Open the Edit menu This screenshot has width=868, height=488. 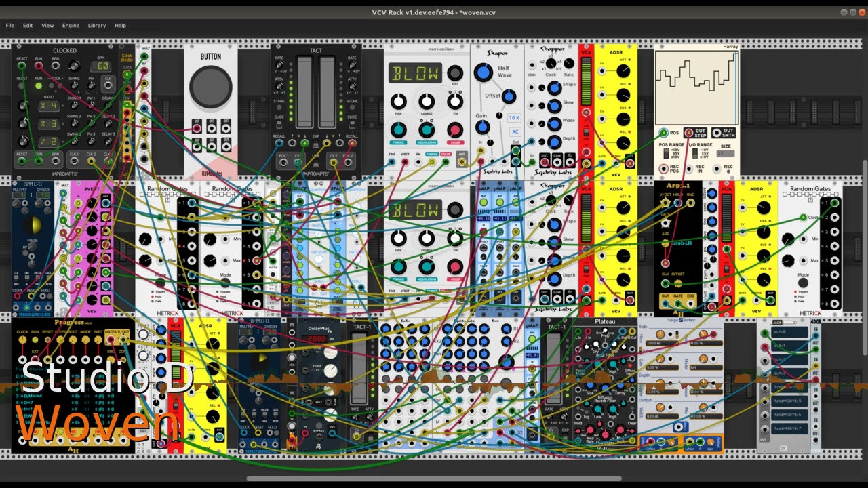(28, 26)
